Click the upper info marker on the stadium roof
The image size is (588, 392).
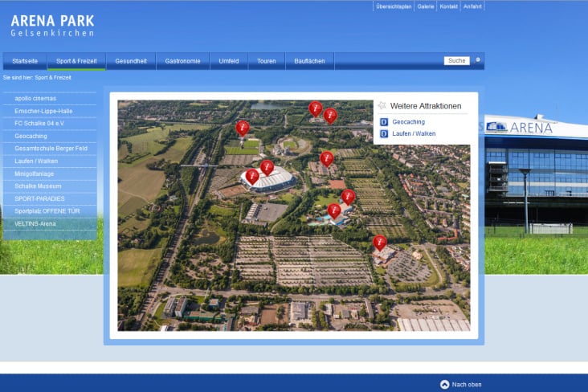tap(267, 167)
